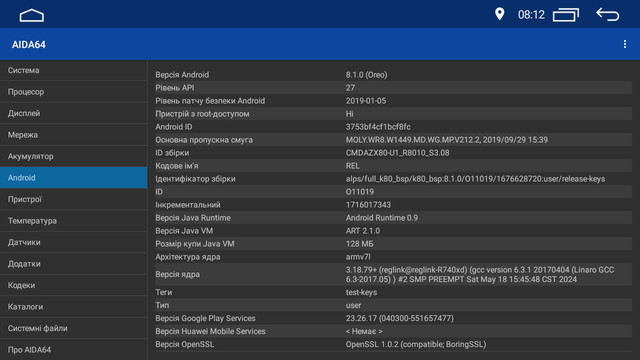This screenshot has width=640, height=360.
Task: Select the Інкрементальний row label
Action: pyautogui.click(x=188, y=205)
